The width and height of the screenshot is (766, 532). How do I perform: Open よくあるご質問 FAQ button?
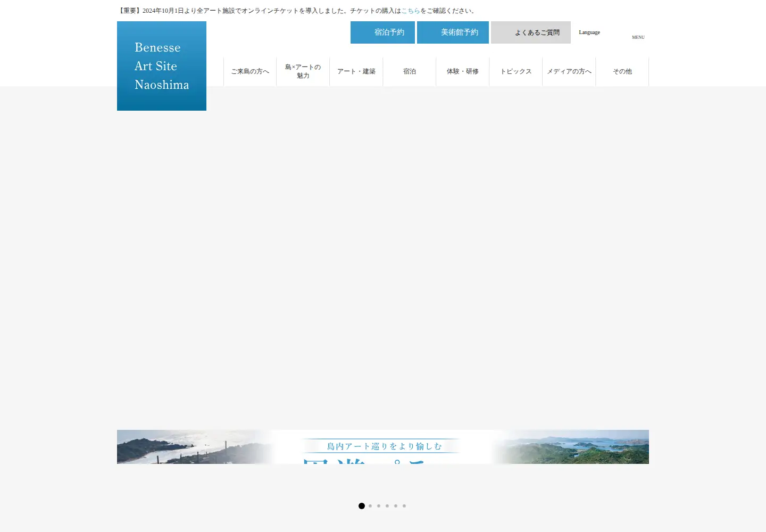(x=531, y=32)
